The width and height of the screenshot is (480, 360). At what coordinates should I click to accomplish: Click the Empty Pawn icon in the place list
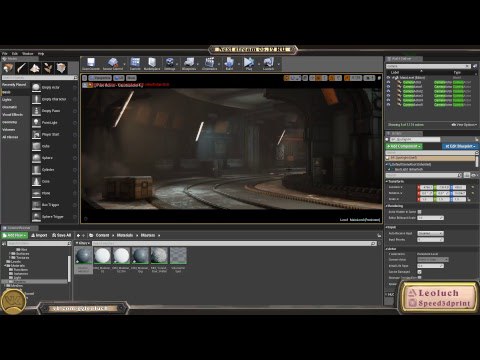pos(36,111)
